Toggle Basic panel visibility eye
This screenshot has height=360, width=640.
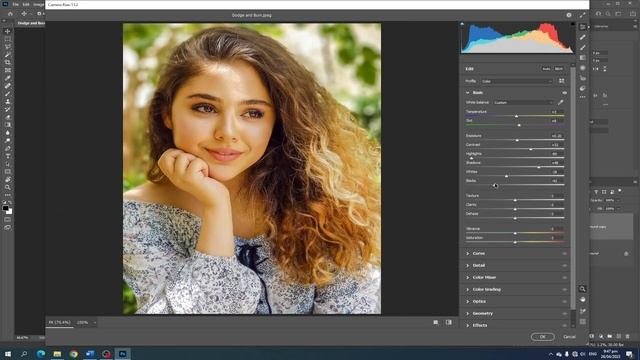(564, 93)
